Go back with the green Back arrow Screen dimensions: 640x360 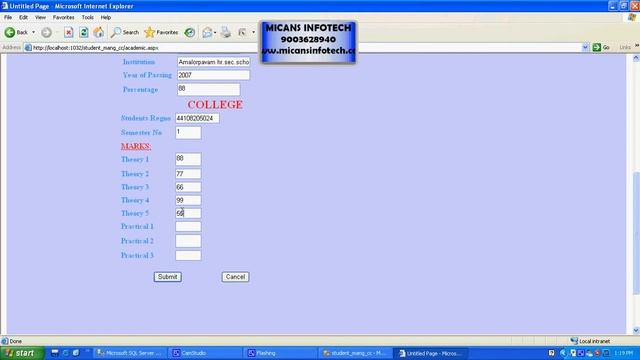point(16,32)
